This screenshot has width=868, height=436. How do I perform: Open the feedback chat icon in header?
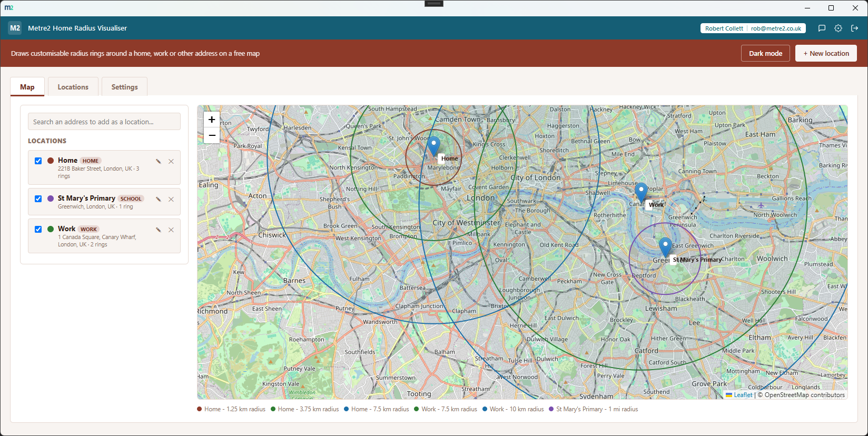(x=822, y=28)
